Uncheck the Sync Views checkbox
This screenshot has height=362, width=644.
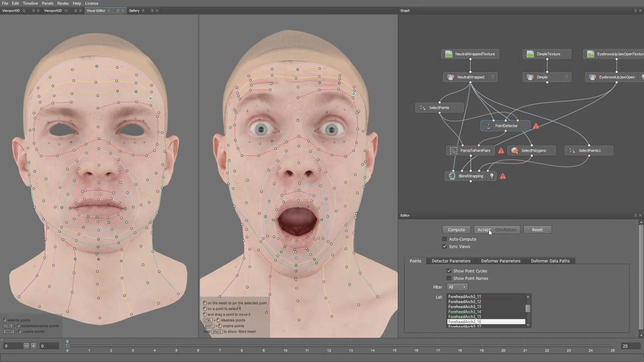pos(444,247)
